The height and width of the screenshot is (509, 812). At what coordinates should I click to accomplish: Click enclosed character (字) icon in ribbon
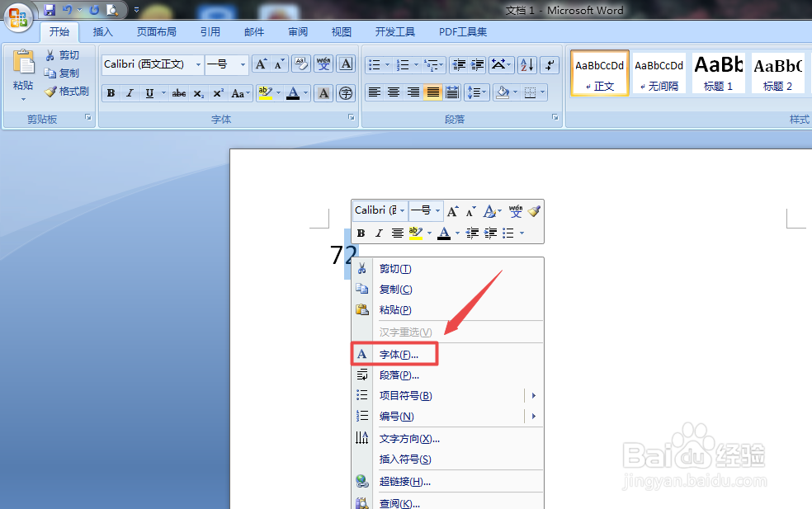(346, 93)
